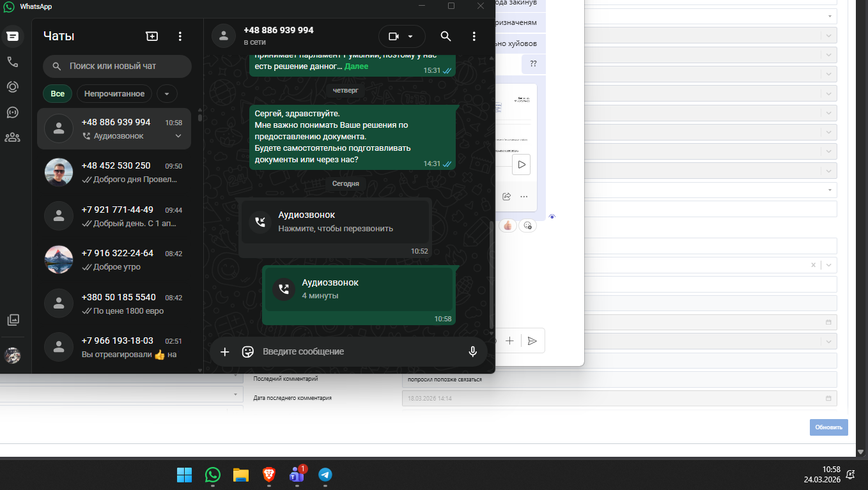This screenshot has height=490, width=868.
Task: Record a voice message with microphone icon
Action: pos(473,351)
